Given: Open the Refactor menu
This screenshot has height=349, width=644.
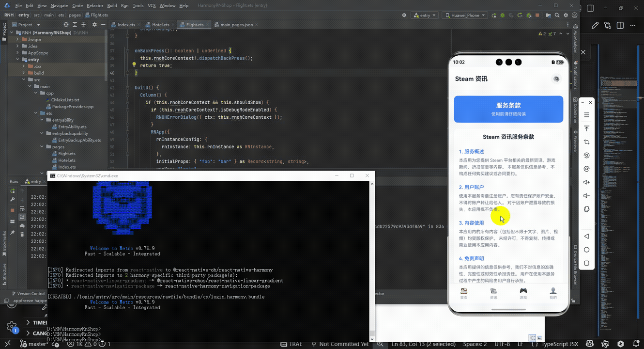Looking at the screenshot, I should pyautogui.click(x=95, y=5).
